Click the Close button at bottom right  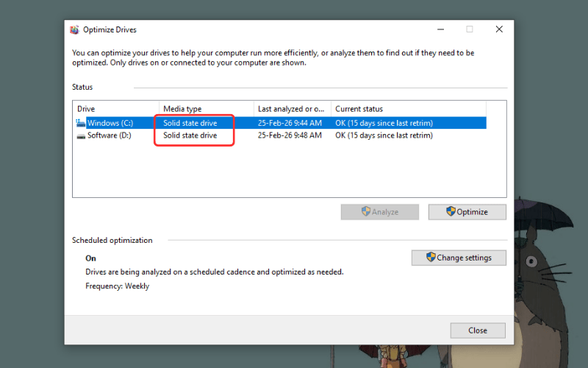478,330
